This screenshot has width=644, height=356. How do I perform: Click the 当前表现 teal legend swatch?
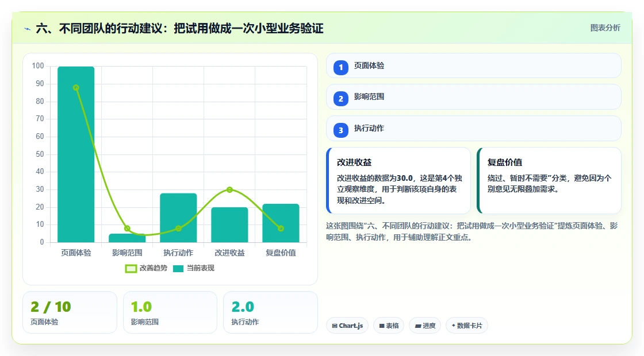178,269
